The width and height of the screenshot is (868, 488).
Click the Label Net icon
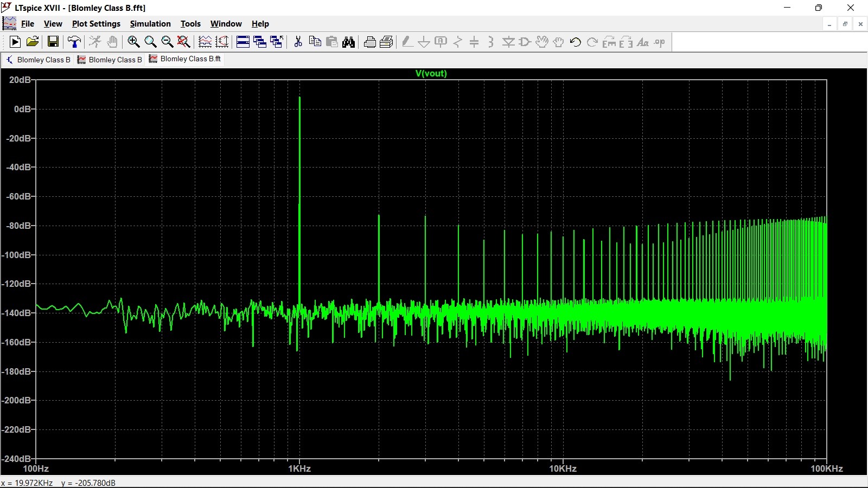point(441,42)
